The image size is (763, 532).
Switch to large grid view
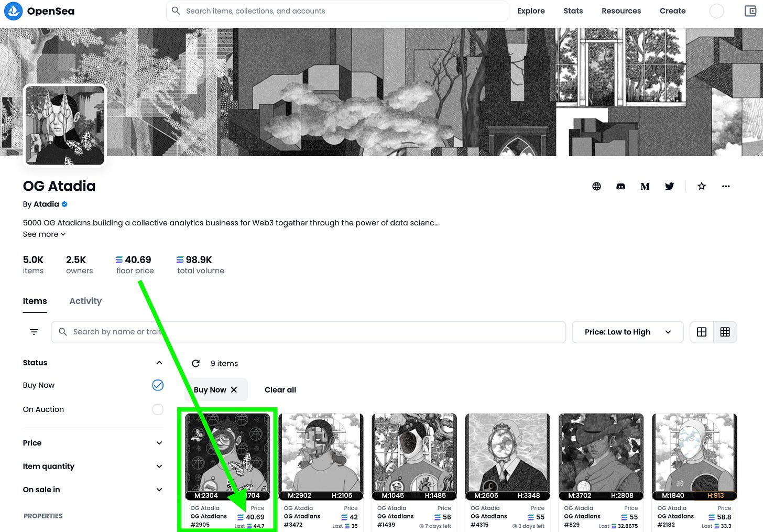coord(702,332)
